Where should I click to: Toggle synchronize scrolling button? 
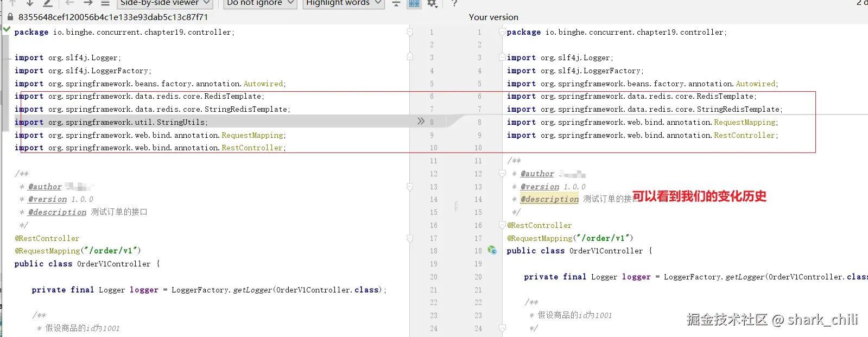coord(414,3)
